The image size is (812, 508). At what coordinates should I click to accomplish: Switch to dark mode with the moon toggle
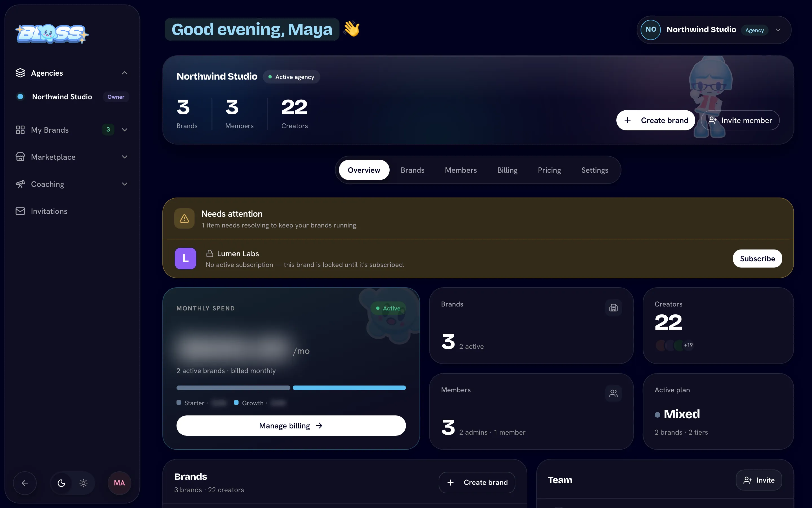61,483
